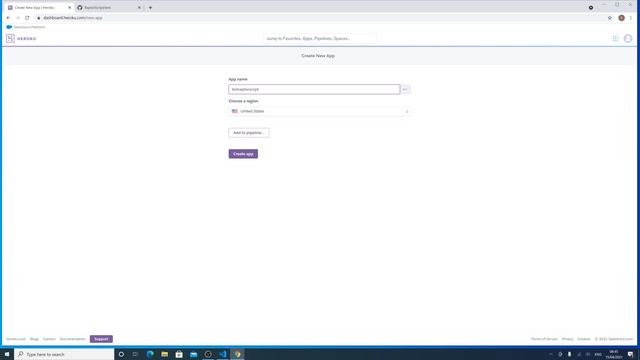
Task: Open the Privacy footer link
Action: click(x=567, y=339)
